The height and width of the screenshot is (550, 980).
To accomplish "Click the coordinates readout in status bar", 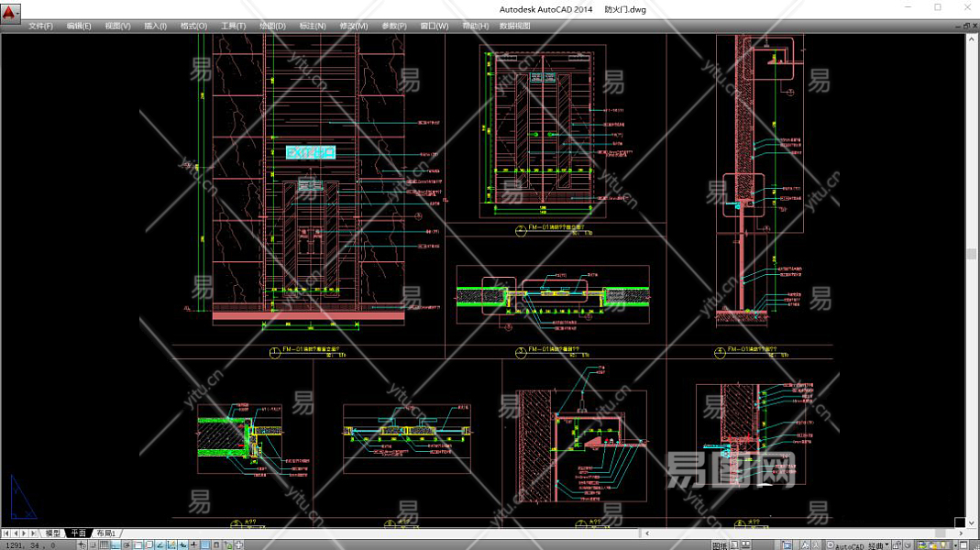I will [x=29, y=545].
